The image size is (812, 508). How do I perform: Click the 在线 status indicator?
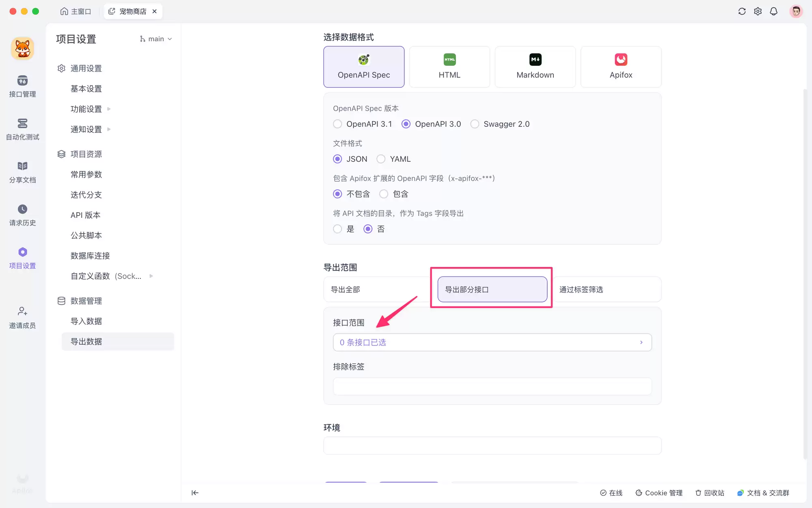[611, 493]
